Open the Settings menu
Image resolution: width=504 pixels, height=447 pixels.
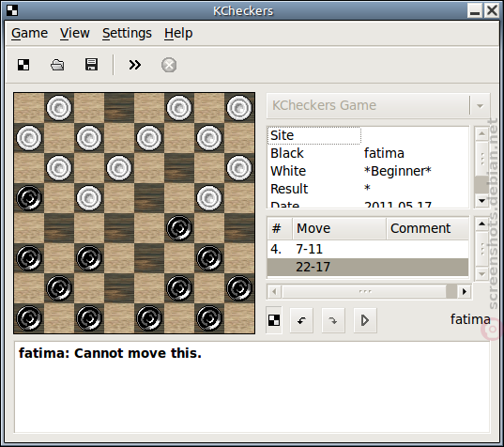pos(127,33)
